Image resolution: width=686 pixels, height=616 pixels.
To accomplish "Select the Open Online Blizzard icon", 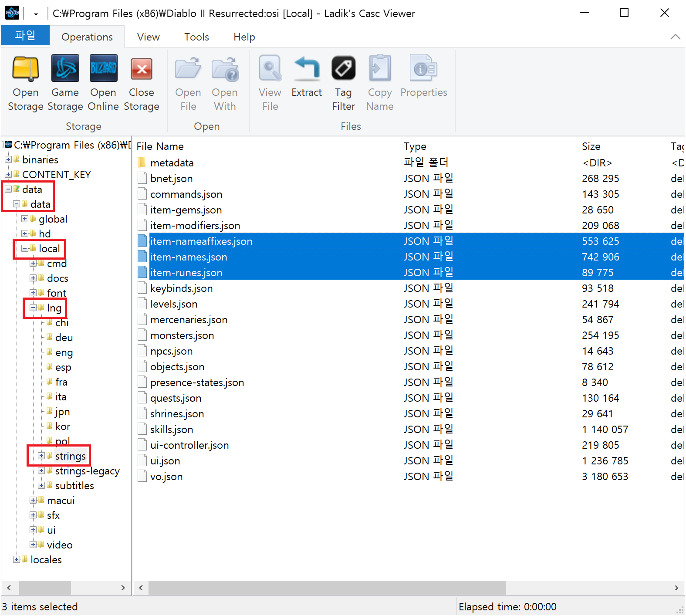I will pos(103,68).
